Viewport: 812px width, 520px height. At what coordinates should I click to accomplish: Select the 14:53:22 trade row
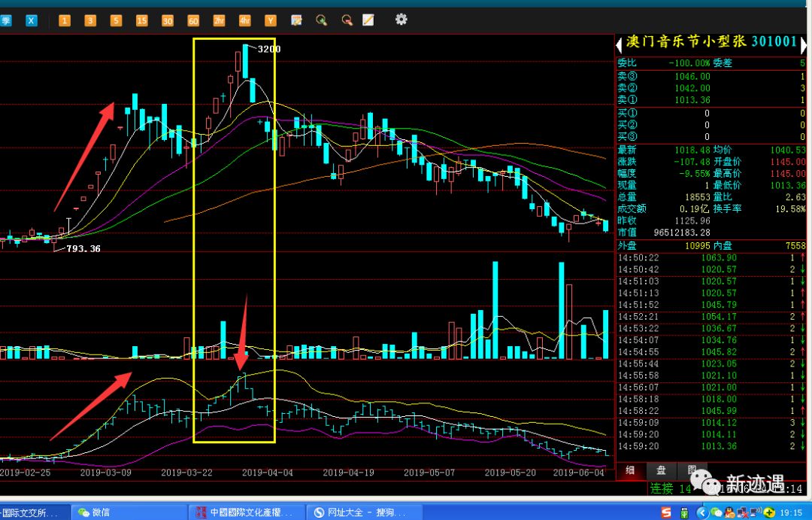pos(711,328)
